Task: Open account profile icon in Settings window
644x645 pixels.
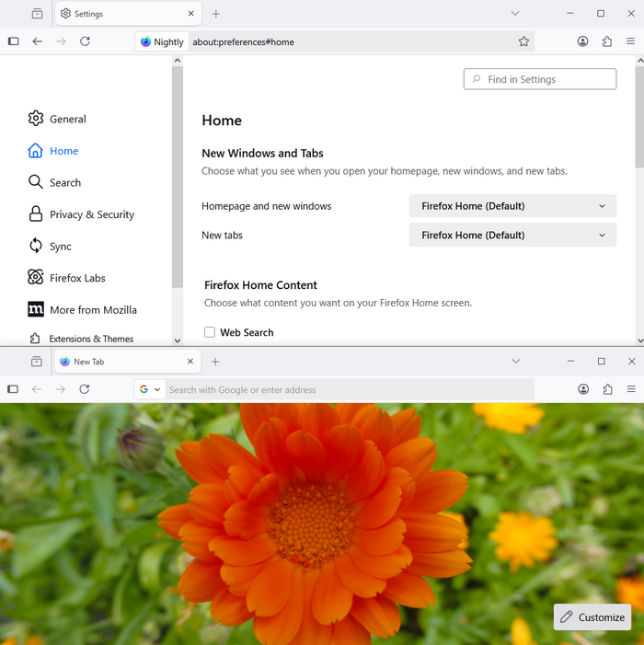Action: (x=583, y=41)
